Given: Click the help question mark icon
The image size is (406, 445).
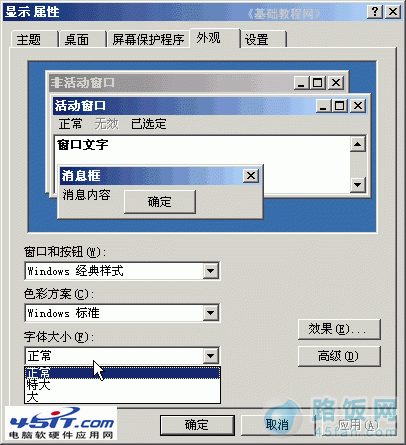Looking at the screenshot, I should (x=375, y=12).
